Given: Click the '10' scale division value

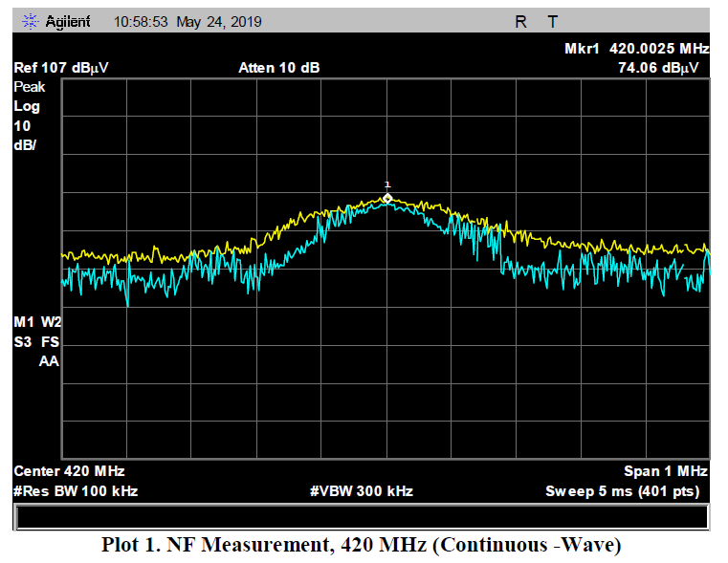Looking at the screenshot, I should click(22, 126).
